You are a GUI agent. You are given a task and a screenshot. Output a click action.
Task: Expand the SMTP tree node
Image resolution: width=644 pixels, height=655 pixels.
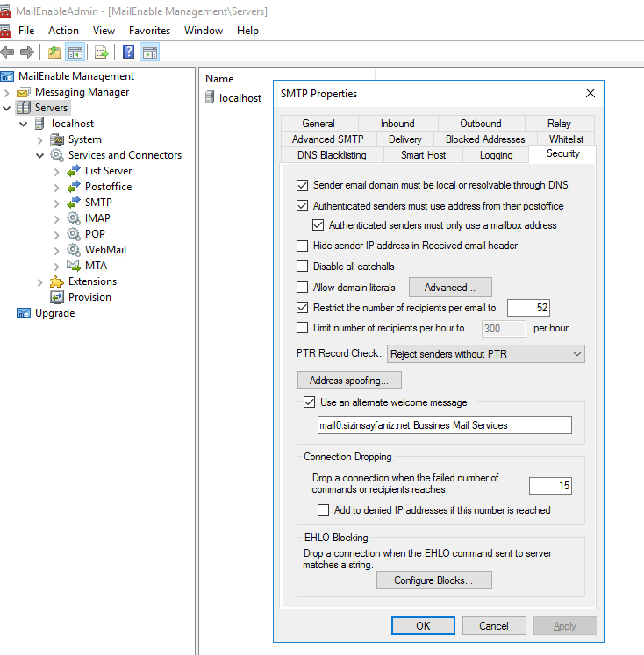[57, 203]
